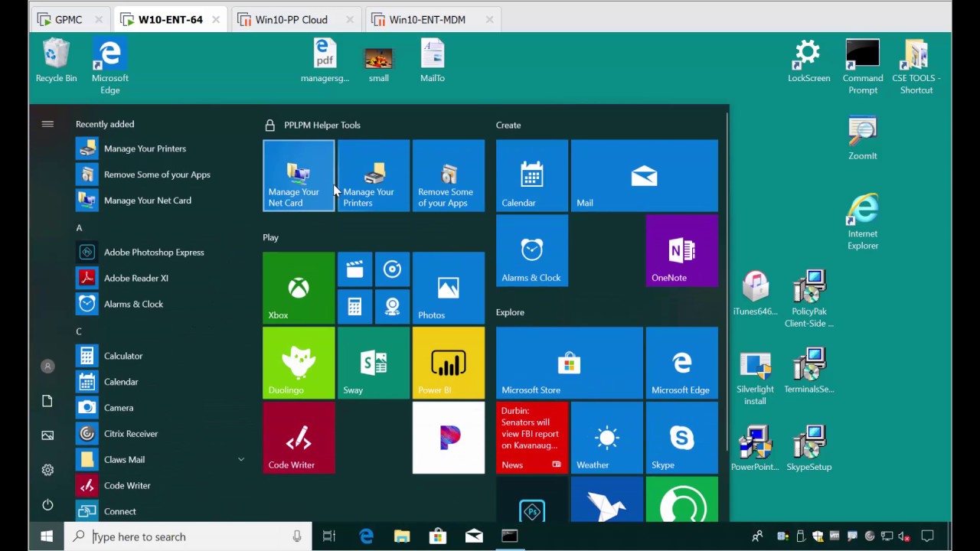Close the GPMC tab
The width and height of the screenshot is (980, 551).
click(x=100, y=20)
